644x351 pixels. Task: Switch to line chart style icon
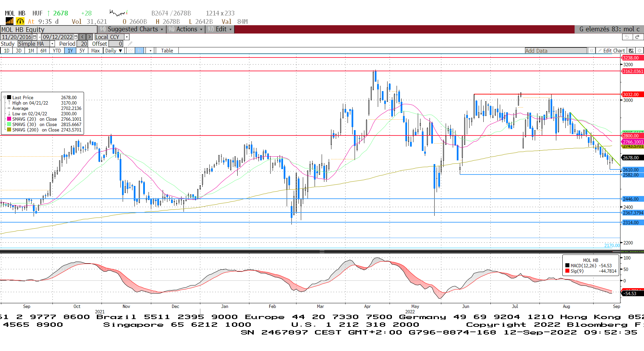point(131,51)
